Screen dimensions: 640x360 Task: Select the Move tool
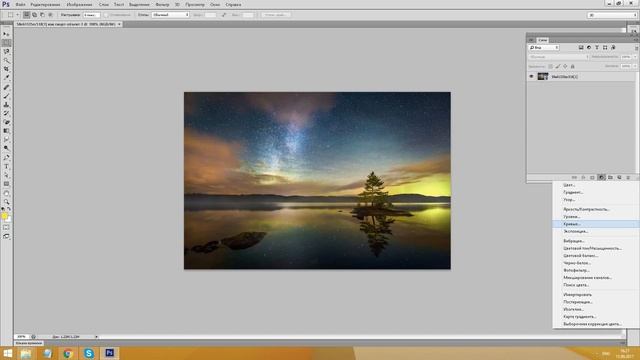point(6,34)
